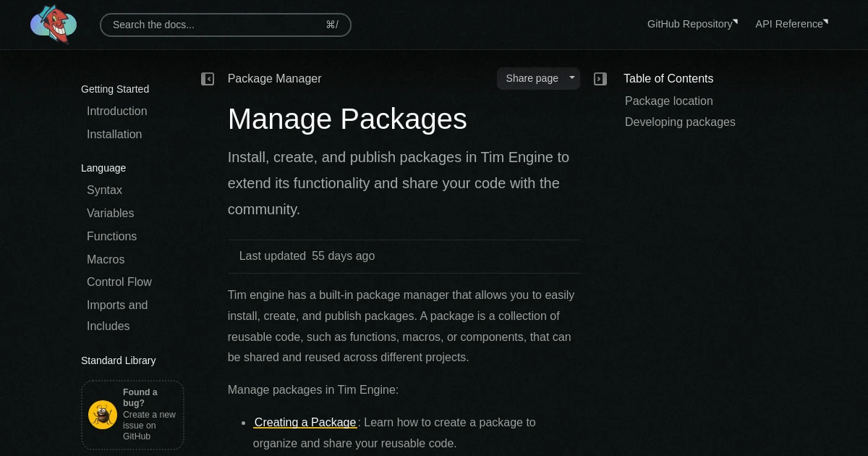The width and height of the screenshot is (868, 456).
Task: Click the Tim Engine devil logo
Action: click(54, 24)
